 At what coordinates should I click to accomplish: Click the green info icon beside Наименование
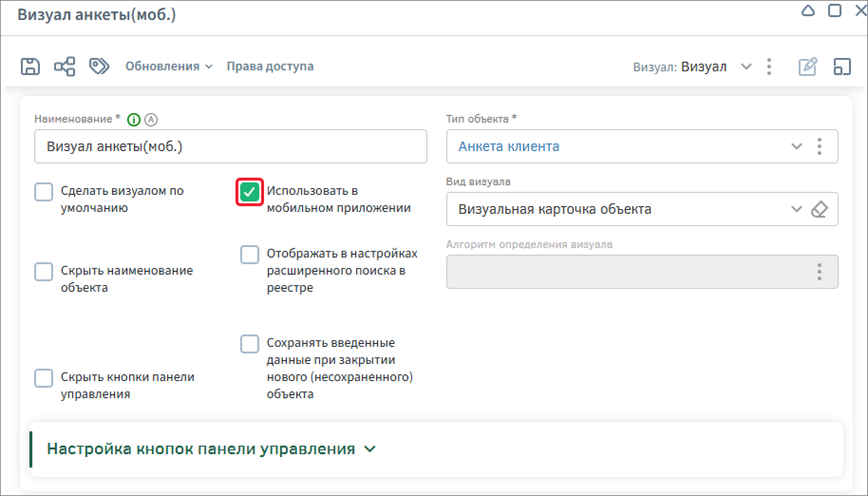pyautogui.click(x=134, y=120)
